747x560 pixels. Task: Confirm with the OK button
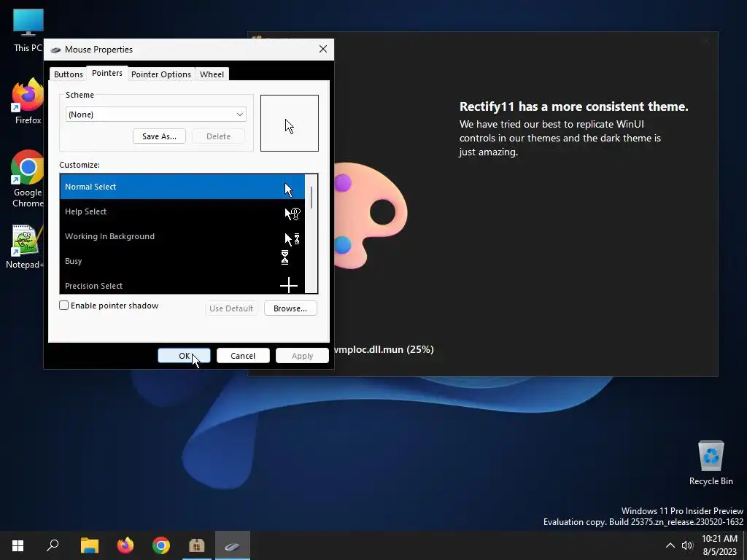pos(184,356)
